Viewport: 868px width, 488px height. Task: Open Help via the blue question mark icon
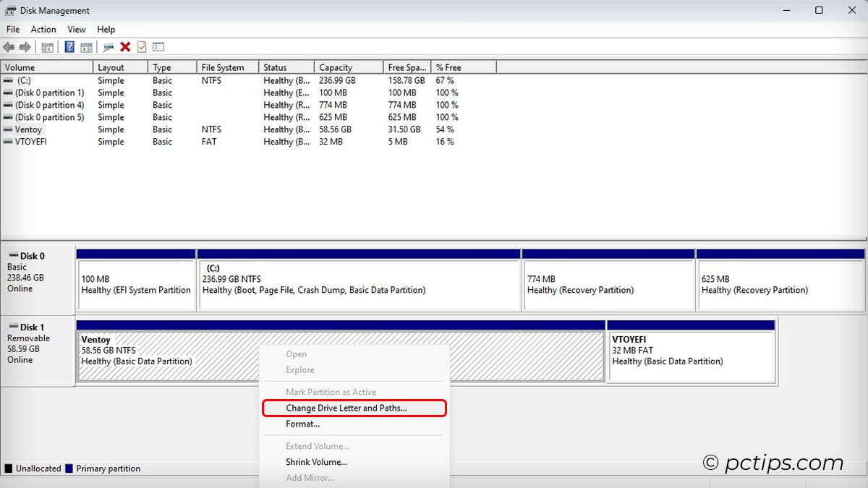pos(69,46)
